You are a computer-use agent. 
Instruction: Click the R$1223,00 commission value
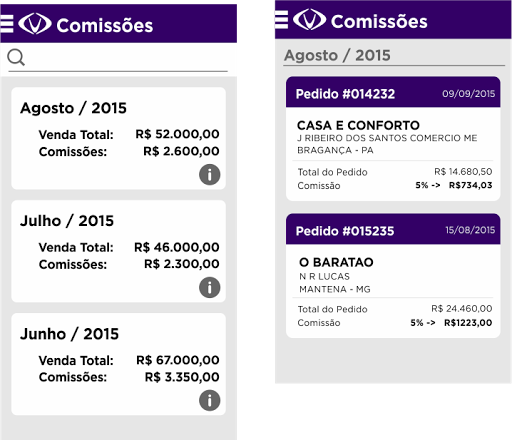coord(468,323)
